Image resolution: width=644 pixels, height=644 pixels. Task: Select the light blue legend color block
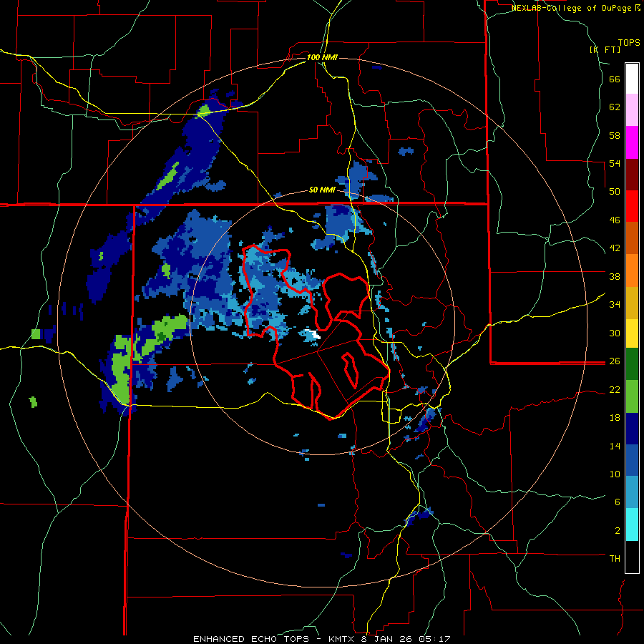click(x=632, y=492)
